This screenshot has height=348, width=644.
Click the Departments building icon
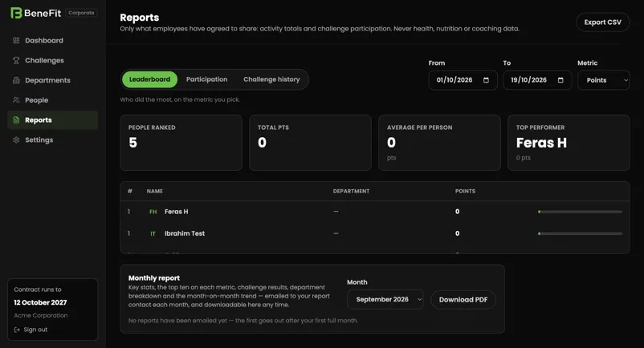pyautogui.click(x=16, y=80)
